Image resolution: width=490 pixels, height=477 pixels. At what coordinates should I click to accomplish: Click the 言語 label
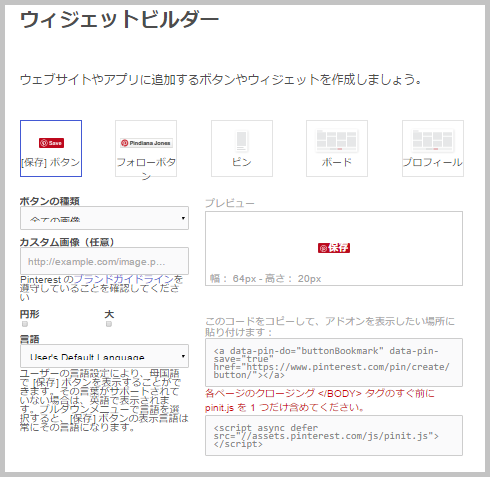(x=30, y=339)
